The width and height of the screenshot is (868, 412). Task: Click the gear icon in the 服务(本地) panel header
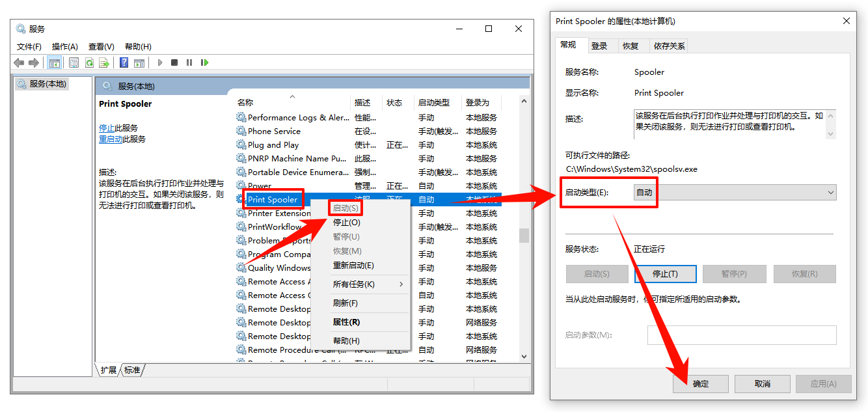pyautogui.click(x=106, y=86)
